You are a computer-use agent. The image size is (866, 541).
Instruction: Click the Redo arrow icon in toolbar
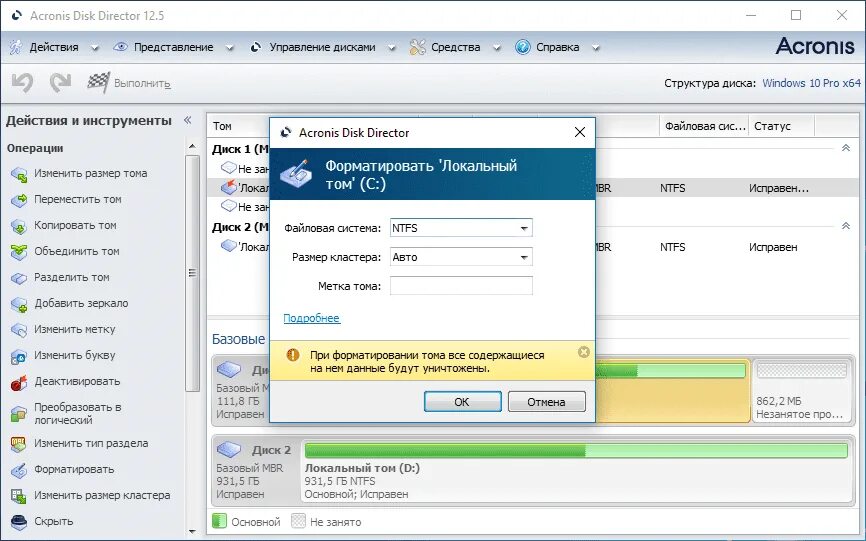[61, 83]
